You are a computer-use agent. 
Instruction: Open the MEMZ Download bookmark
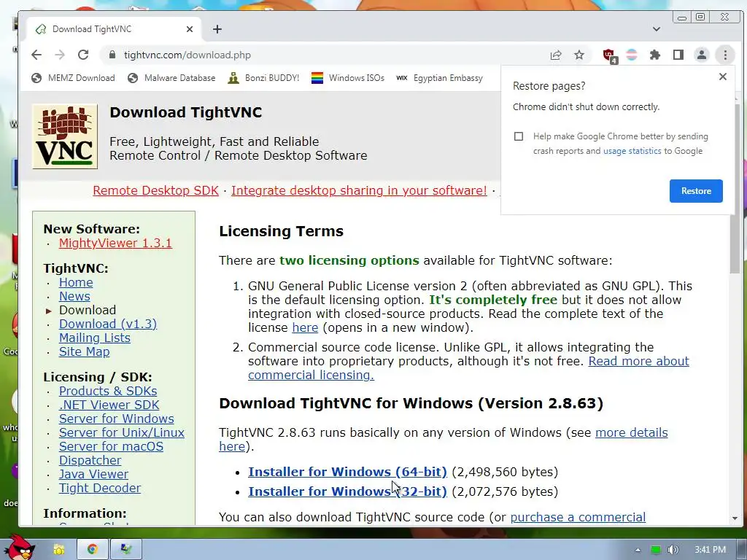74,78
